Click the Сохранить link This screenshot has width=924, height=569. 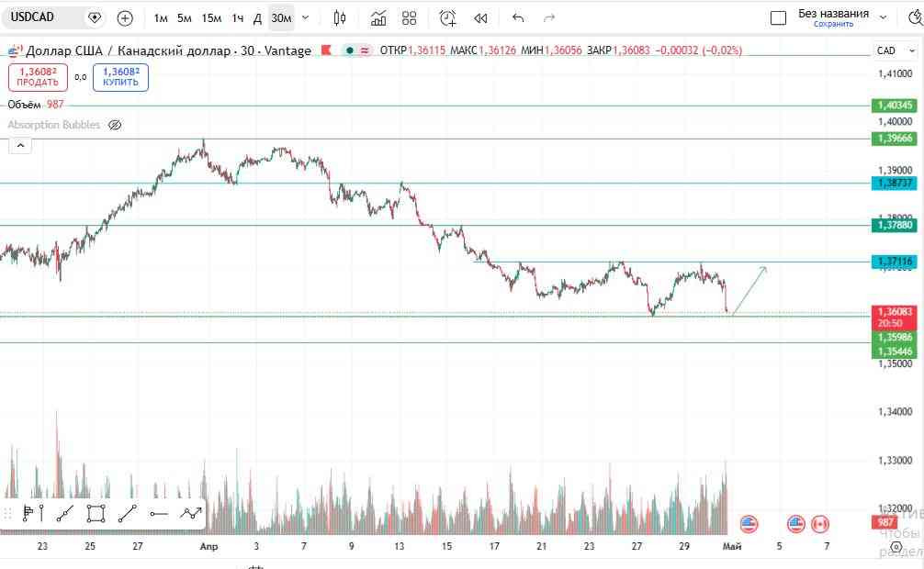[833, 24]
